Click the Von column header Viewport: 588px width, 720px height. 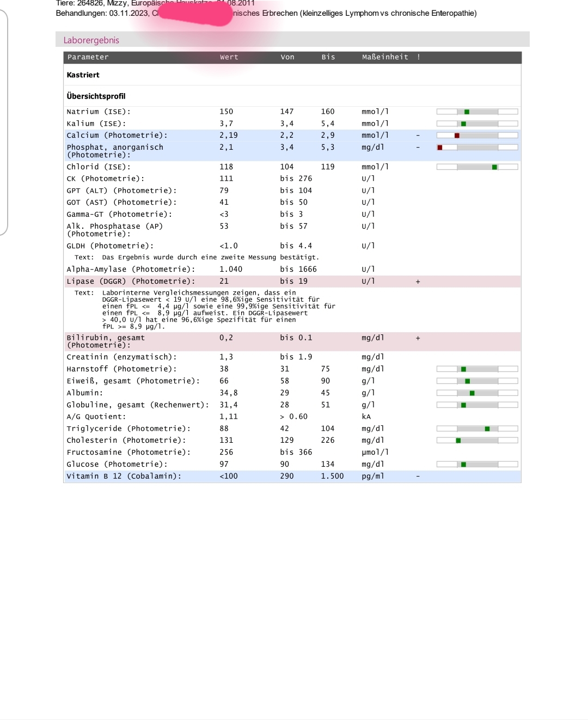[287, 57]
